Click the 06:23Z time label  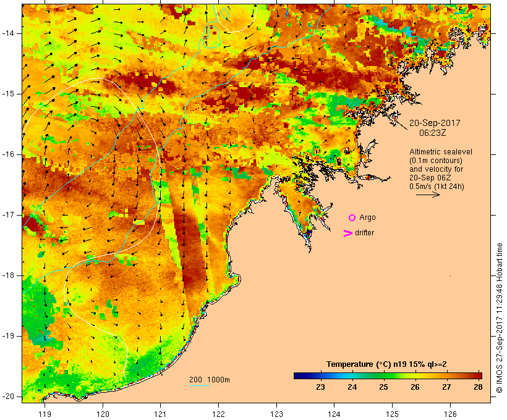433,133
